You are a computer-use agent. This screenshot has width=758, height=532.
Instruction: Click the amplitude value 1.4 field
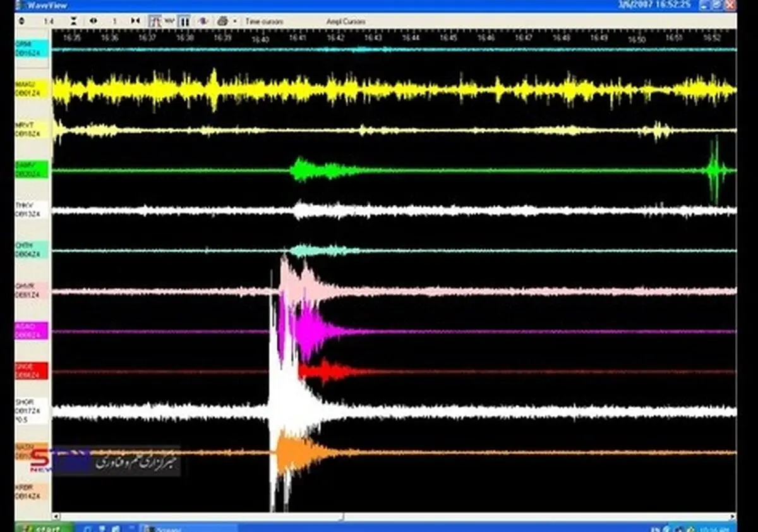(x=49, y=21)
